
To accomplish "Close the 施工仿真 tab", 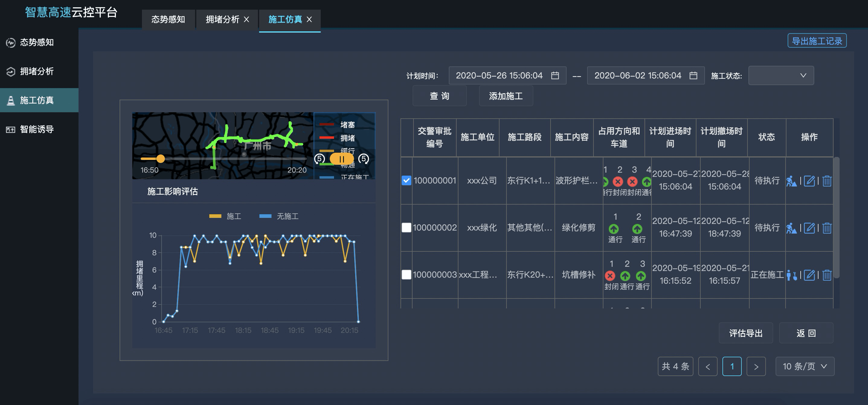I will click(309, 20).
